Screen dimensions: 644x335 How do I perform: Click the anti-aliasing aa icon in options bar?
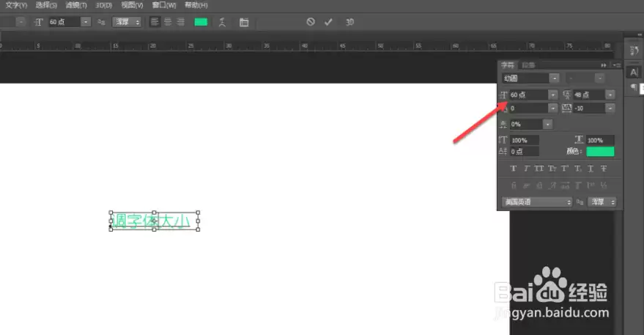pyautogui.click(x=101, y=22)
